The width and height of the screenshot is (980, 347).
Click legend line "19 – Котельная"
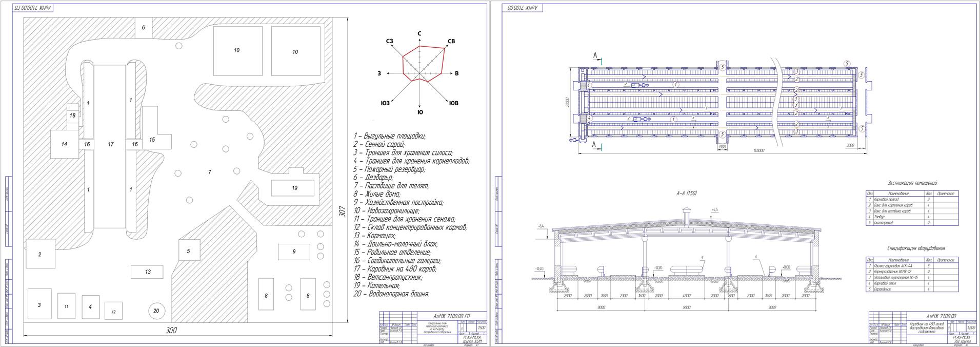(x=376, y=285)
